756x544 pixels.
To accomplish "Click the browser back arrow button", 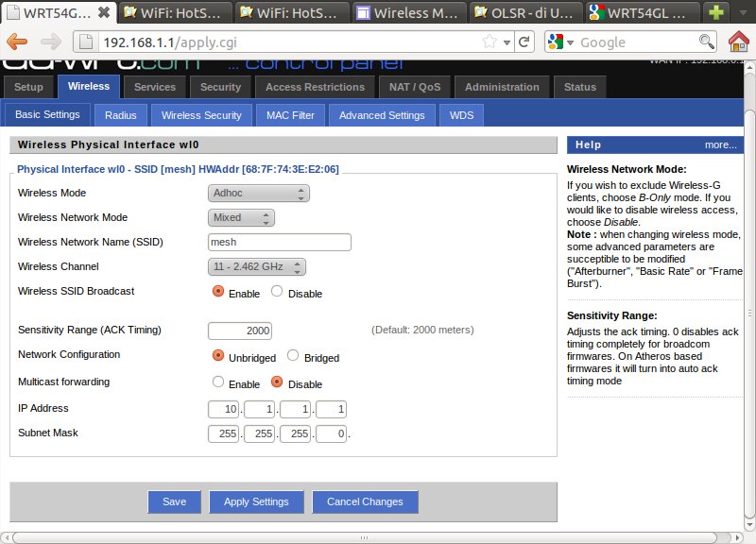I will coord(17,42).
